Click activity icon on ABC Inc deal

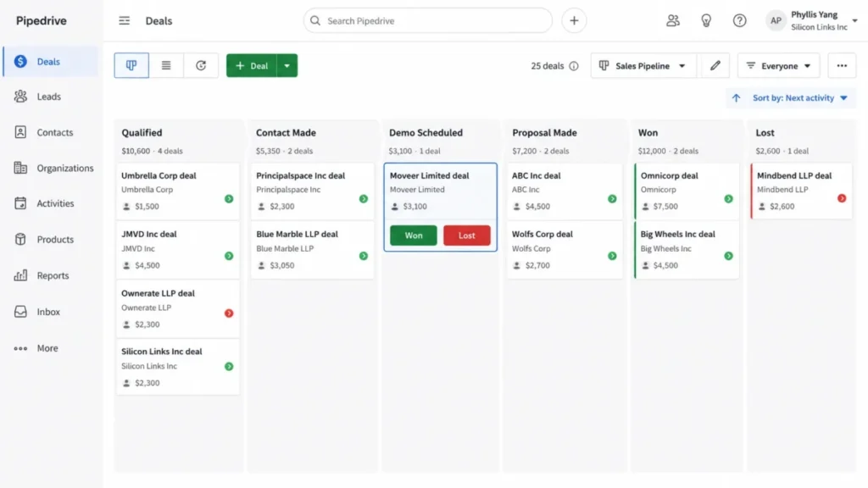[x=612, y=198]
